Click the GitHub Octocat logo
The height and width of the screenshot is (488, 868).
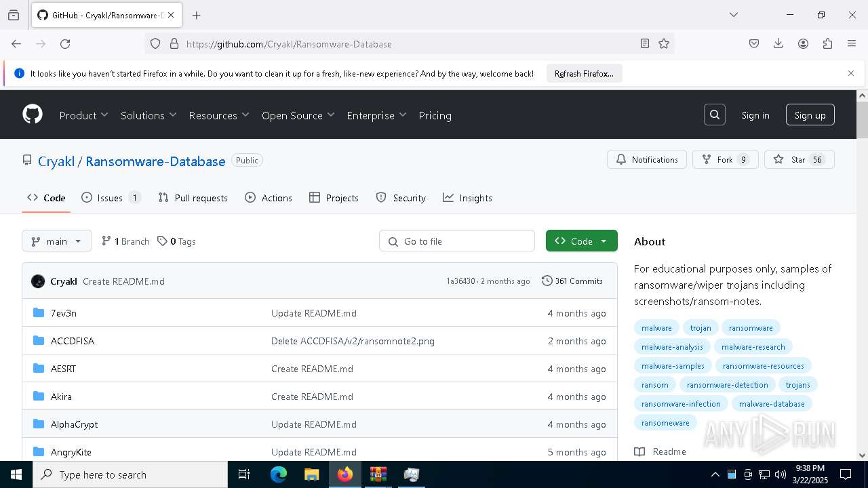[x=33, y=115]
